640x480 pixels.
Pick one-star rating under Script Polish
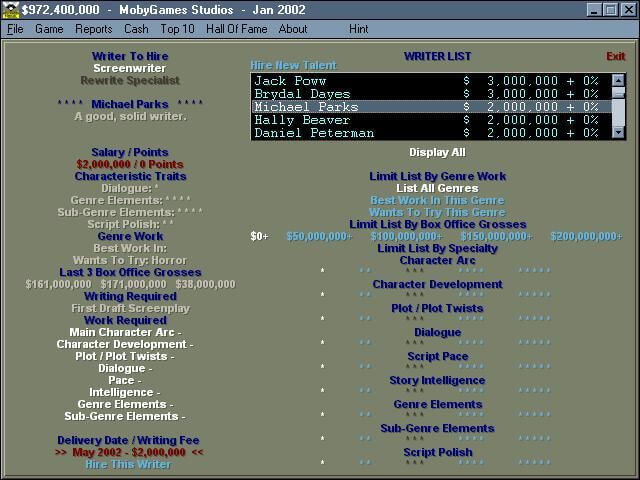tap(322, 463)
